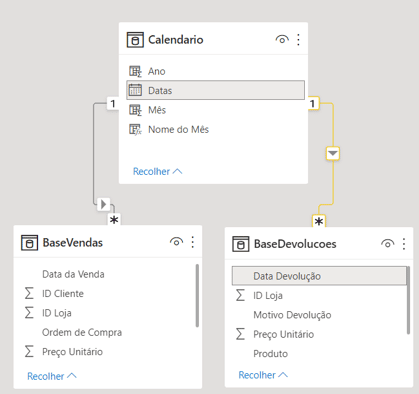The width and height of the screenshot is (419, 394).
Task: Click the BaseDevolucoes table icon
Action: click(241, 244)
